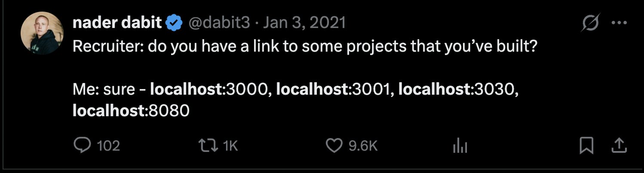Open the three-dot more options menu

(x=619, y=23)
